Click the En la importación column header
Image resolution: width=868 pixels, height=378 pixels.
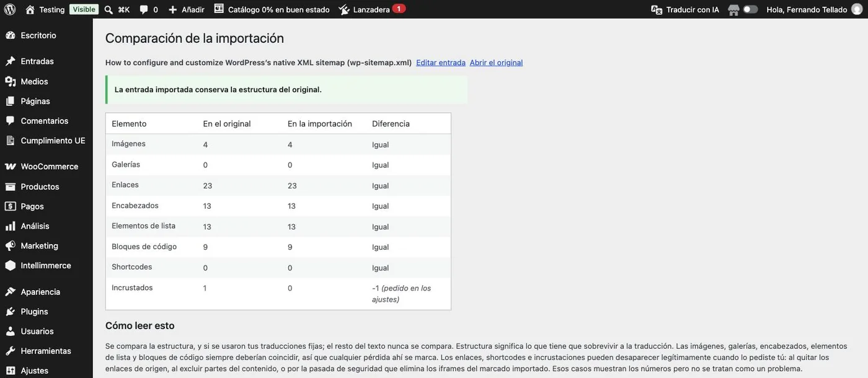(x=320, y=124)
